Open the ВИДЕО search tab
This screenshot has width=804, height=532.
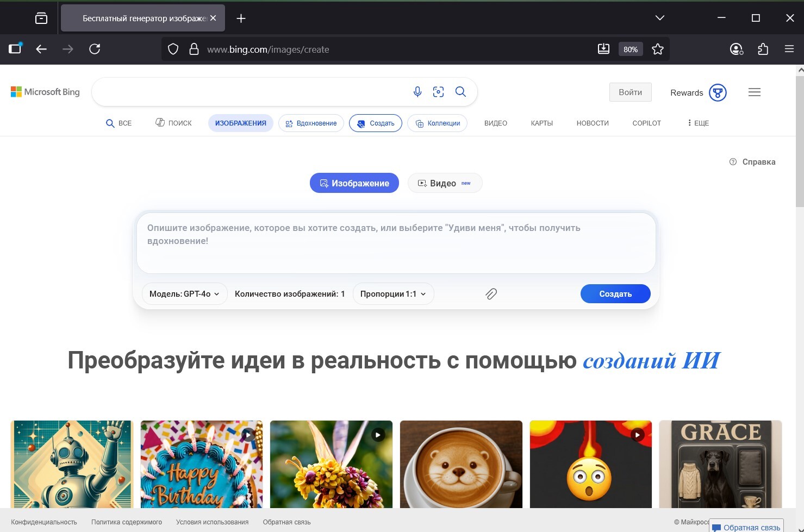tap(495, 123)
